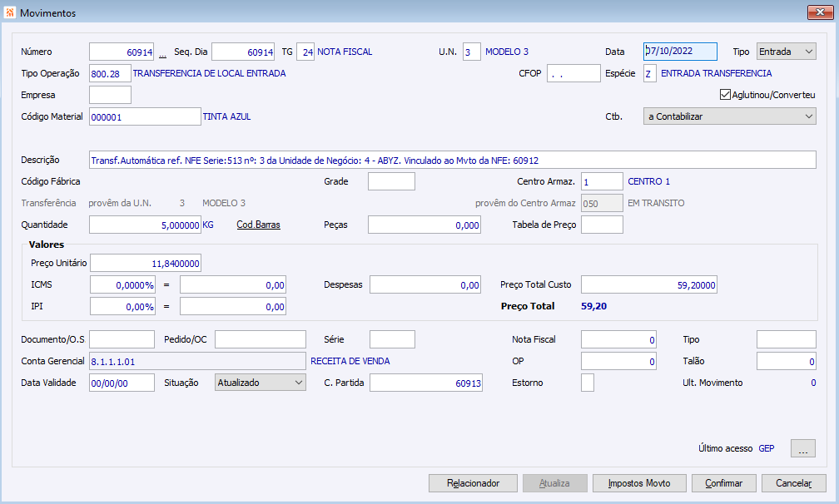This screenshot has height=504, width=839.
Task: Click the RECEITA DE VENDA text
Action: [x=350, y=361]
